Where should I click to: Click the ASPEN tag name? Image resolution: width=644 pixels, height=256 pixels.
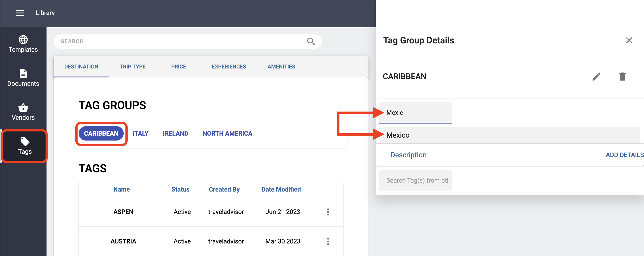(x=123, y=212)
